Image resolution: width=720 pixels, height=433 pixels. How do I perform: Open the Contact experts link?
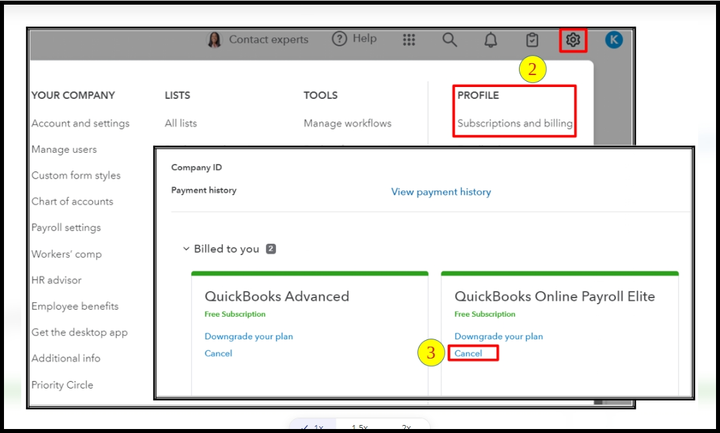(x=269, y=40)
